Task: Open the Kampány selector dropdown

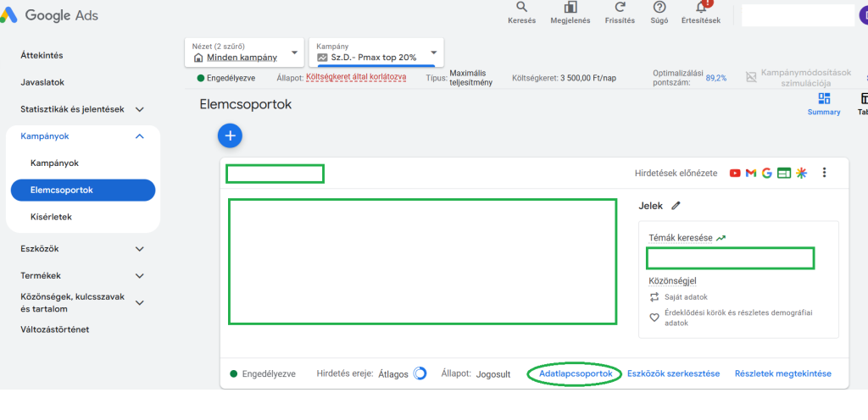Action: (376, 52)
